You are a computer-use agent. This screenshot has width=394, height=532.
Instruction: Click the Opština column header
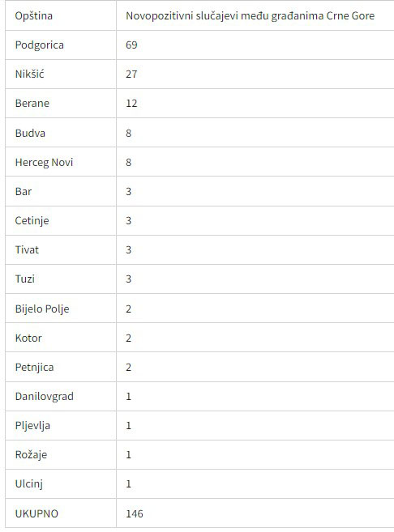click(33, 16)
